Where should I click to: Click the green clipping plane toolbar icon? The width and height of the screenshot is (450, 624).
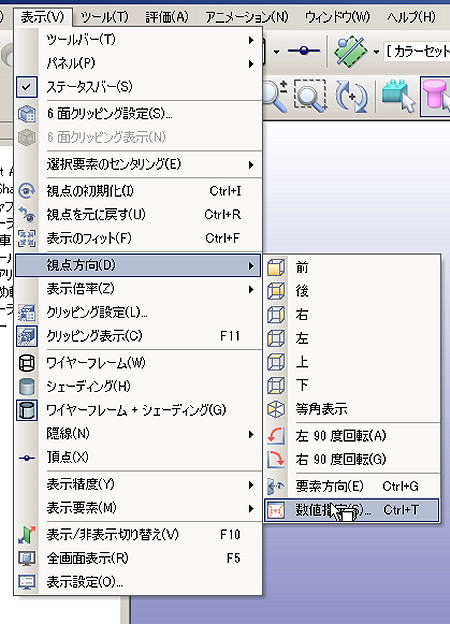click(349, 52)
